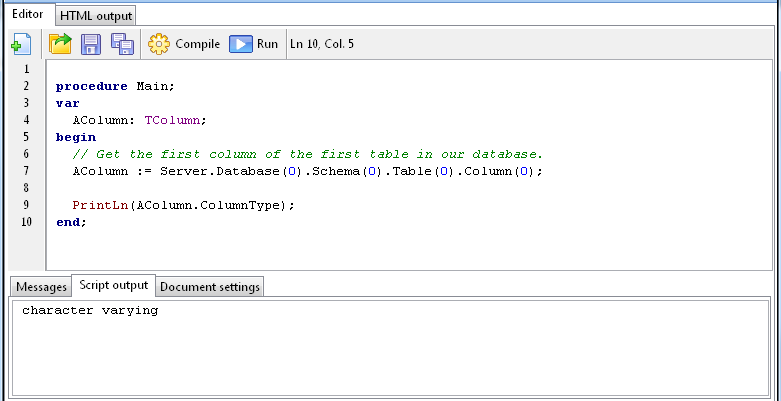Click the Save floppy disk icon
Viewport: 781px width, 401px height.
91,44
